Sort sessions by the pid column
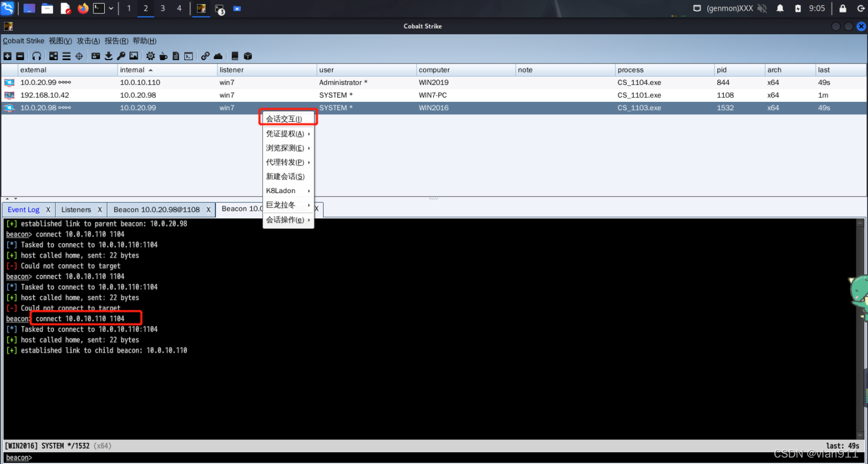This screenshot has height=464, width=868. pyautogui.click(x=740, y=69)
